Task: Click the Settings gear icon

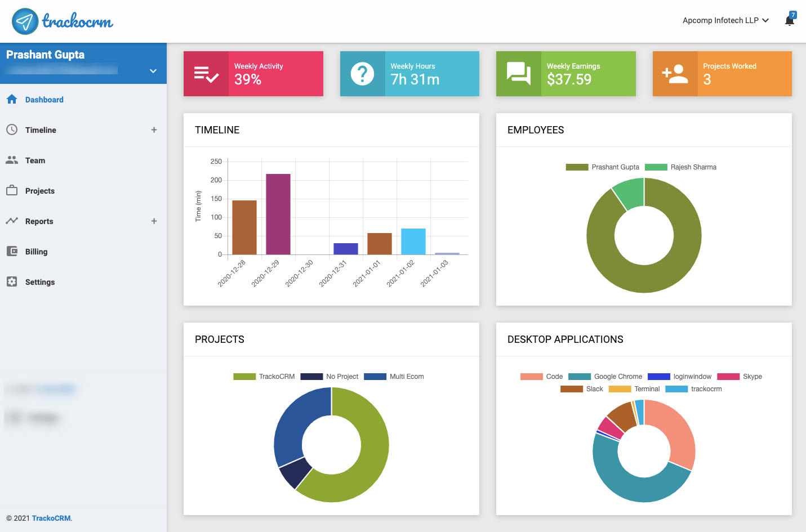Action: click(x=12, y=281)
